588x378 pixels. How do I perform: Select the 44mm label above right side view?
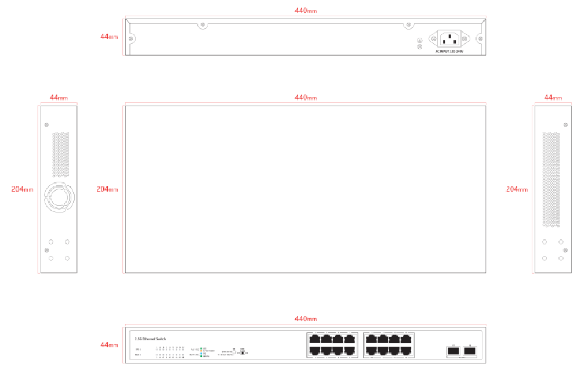553,98
